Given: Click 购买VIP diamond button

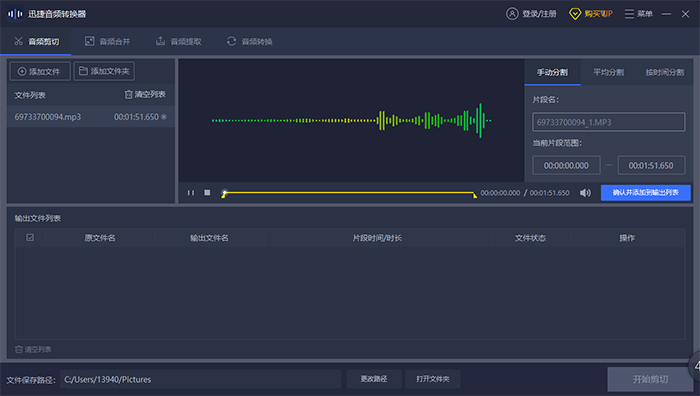Looking at the screenshot, I should (591, 14).
